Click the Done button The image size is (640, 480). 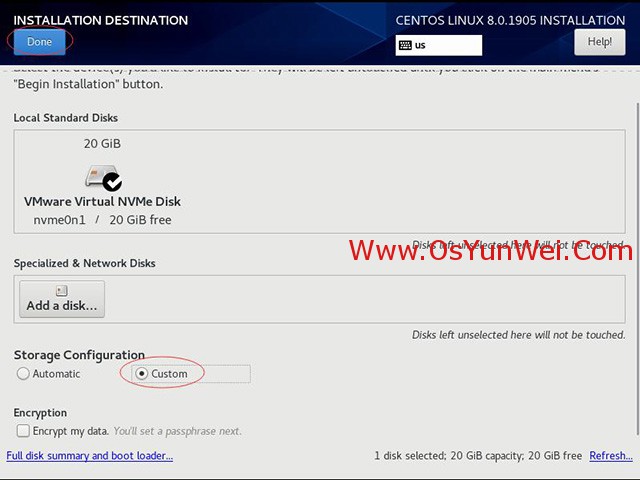tap(39, 42)
